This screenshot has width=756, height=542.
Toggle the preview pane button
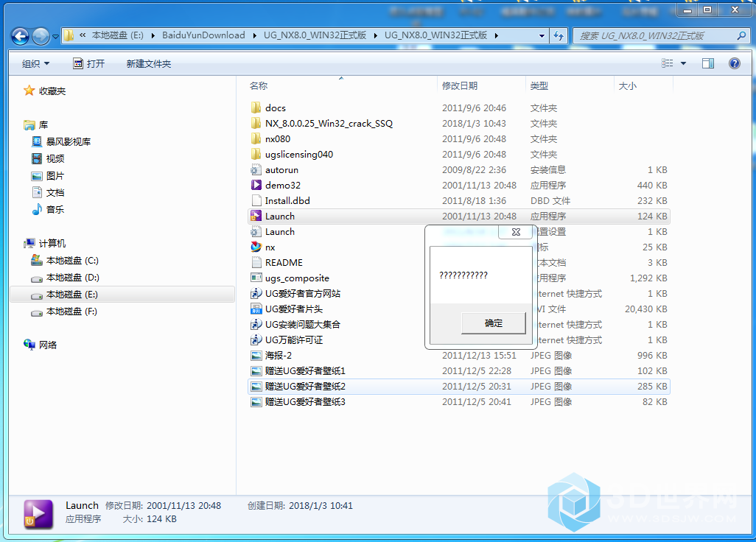708,63
